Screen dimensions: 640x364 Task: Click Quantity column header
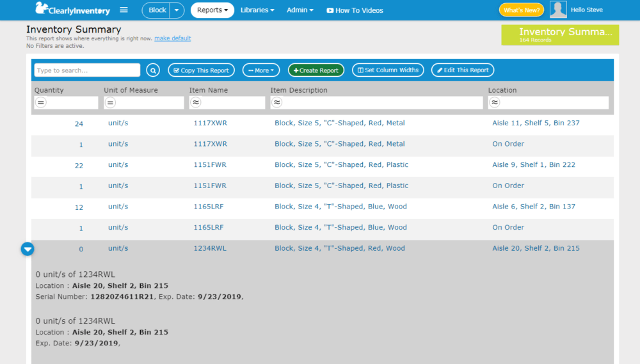point(49,90)
